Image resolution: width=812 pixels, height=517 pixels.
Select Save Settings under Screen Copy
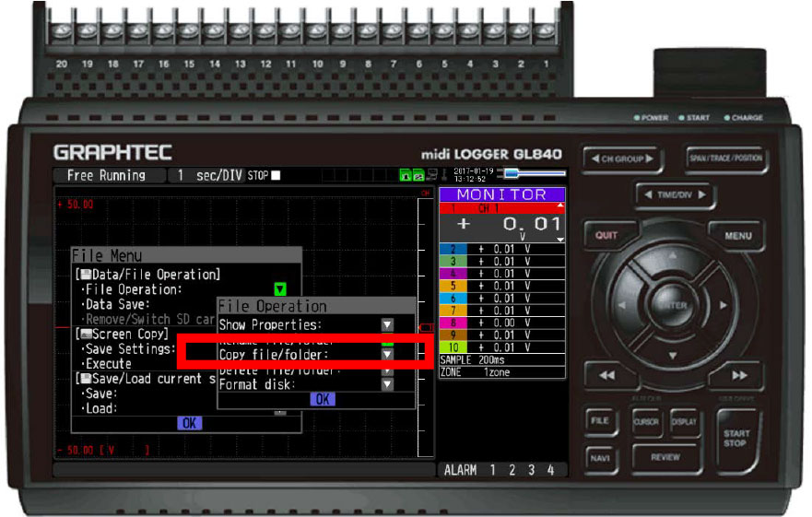click(128, 348)
